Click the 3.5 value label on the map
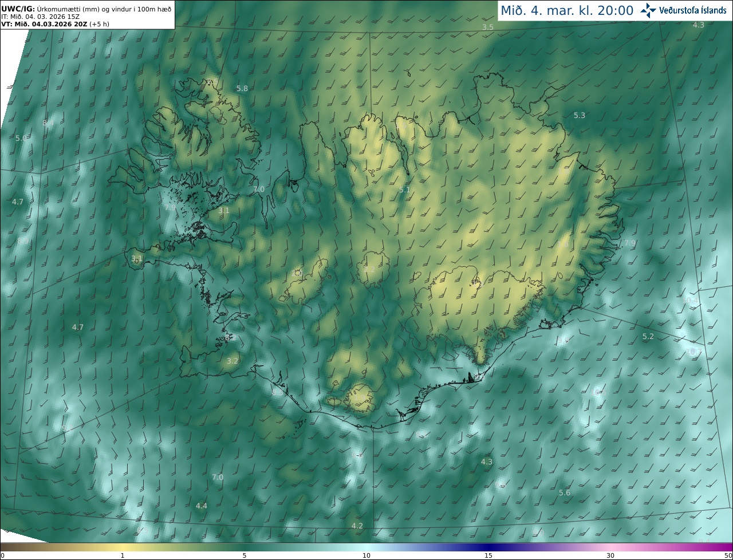Image resolution: width=733 pixels, height=560 pixels. (x=487, y=27)
